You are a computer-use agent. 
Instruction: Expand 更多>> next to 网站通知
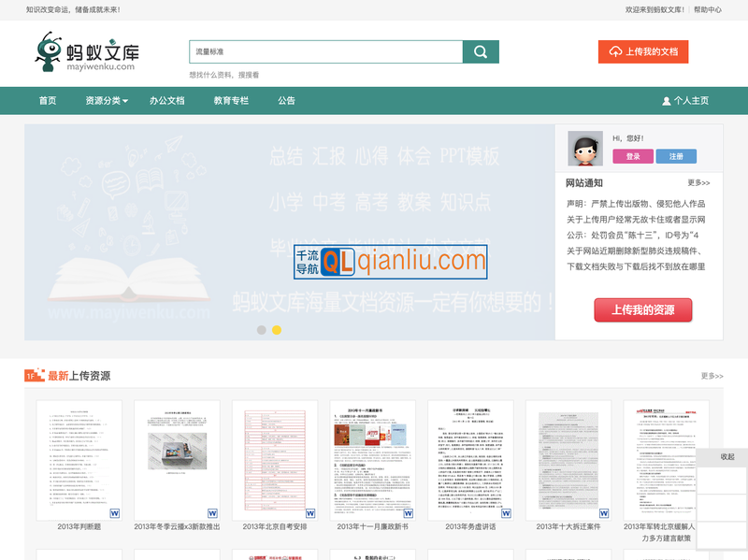(x=698, y=183)
